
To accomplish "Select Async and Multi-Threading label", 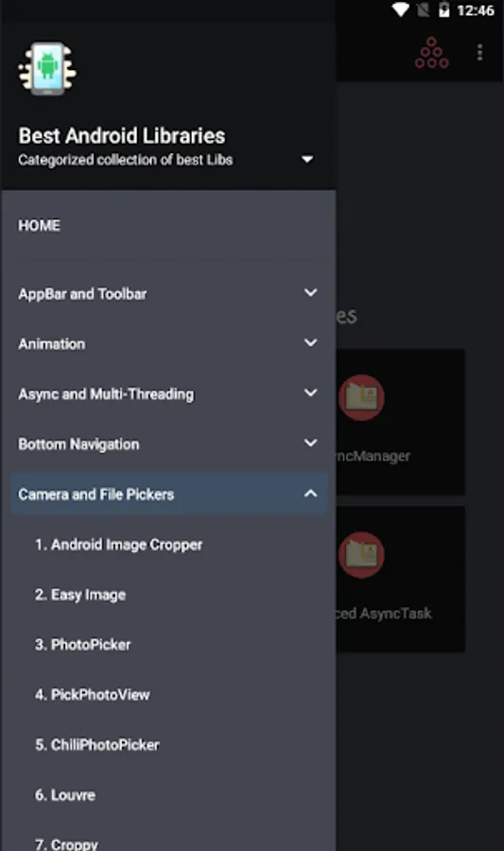I will [x=106, y=394].
